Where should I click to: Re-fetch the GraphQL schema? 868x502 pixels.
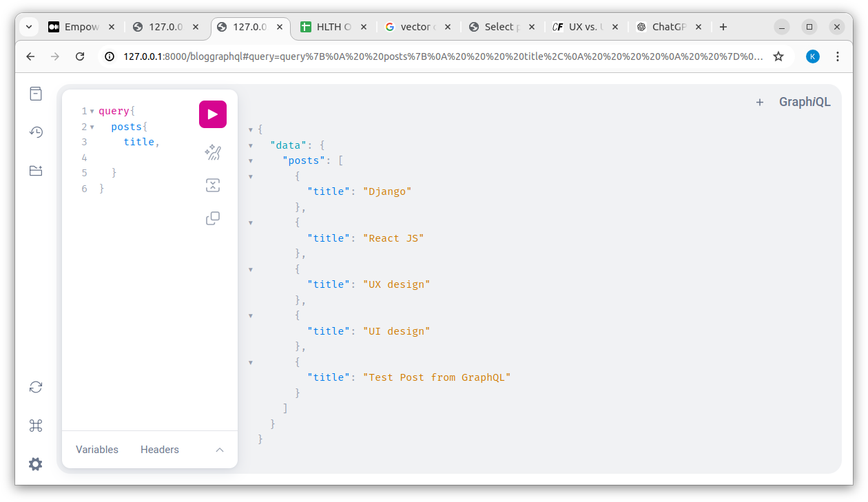point(36,387)
